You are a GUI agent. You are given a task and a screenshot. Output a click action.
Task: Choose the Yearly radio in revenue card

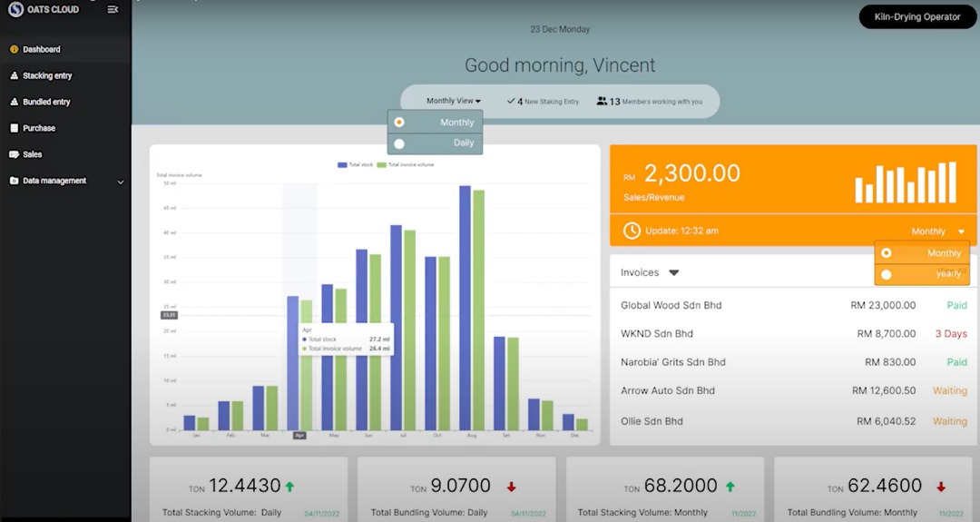887,274
